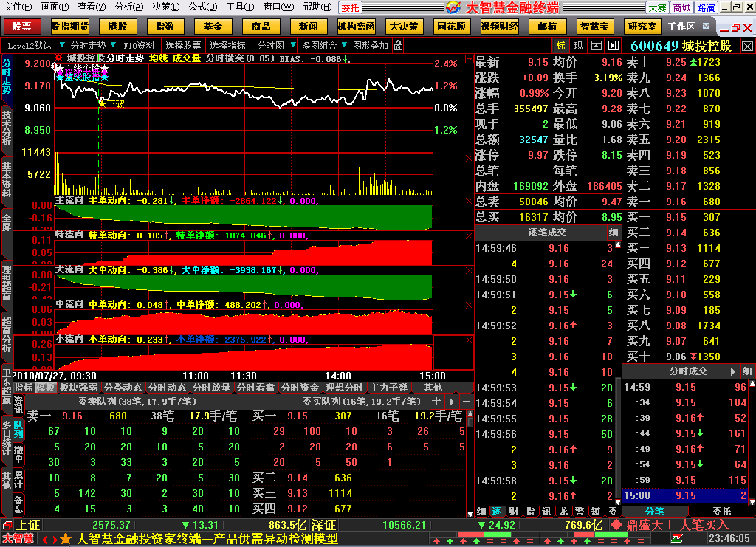Image resolution: width=756 pixels, height=547 pixels.
Task: Switch to 委托 tab at bottom right
Action: click(x=721, y=512)
